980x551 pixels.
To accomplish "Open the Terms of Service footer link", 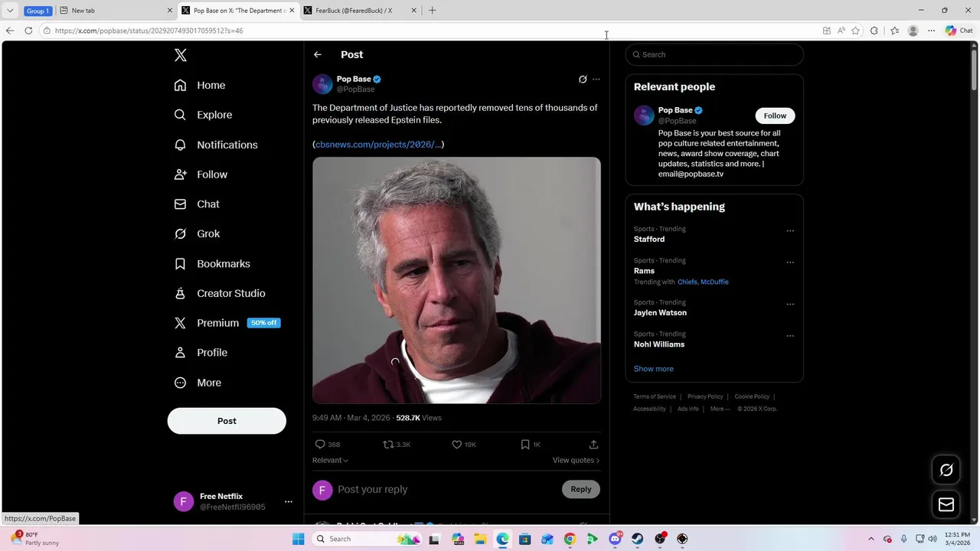I will [655, 396].
